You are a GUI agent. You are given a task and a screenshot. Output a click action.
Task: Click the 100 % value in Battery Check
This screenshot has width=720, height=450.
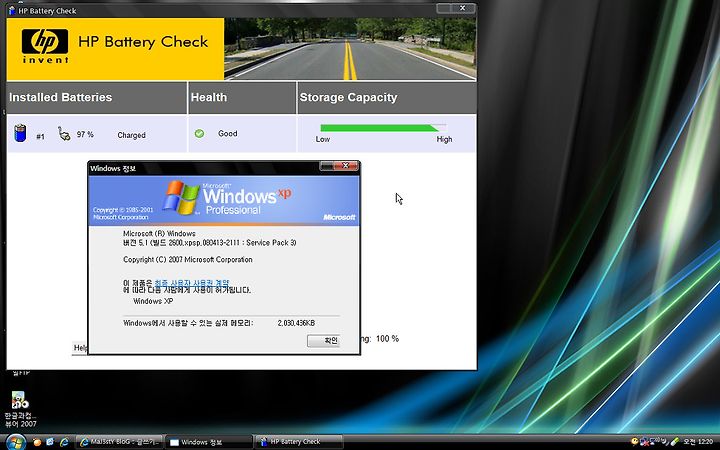(x=388, y=339)
